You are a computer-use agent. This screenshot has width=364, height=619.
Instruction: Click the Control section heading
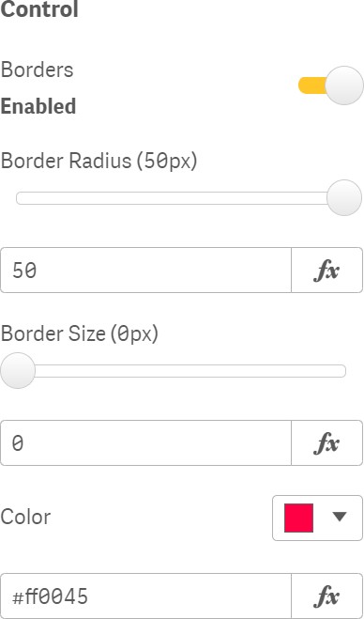coord(39,9)
